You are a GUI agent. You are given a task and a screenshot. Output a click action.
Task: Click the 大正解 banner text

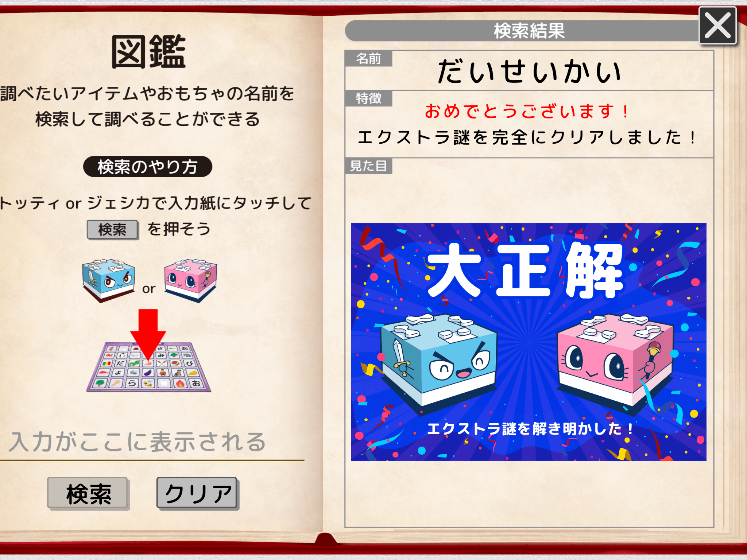click(x=525, y=271)
